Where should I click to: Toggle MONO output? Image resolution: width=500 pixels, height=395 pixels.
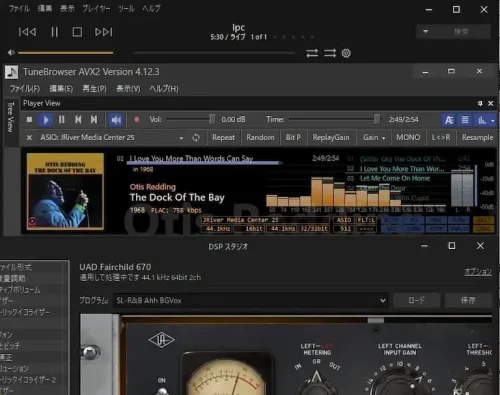408,137
